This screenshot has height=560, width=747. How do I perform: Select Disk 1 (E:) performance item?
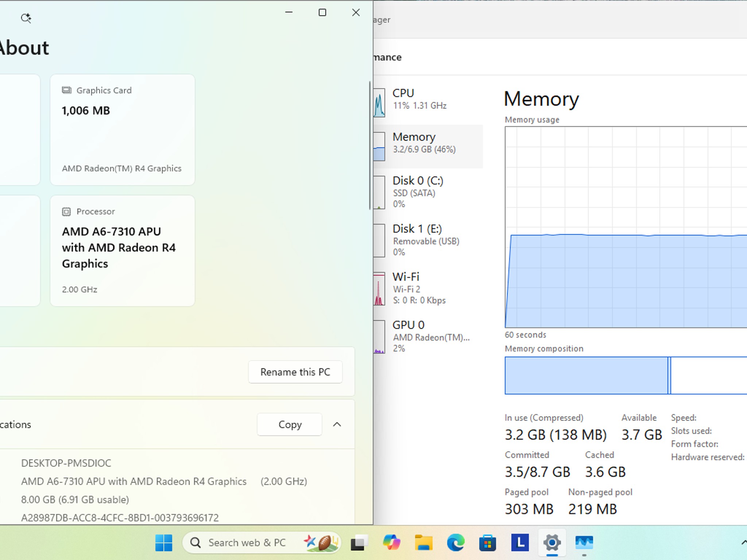pyautogui.click(x=428, y=240)
